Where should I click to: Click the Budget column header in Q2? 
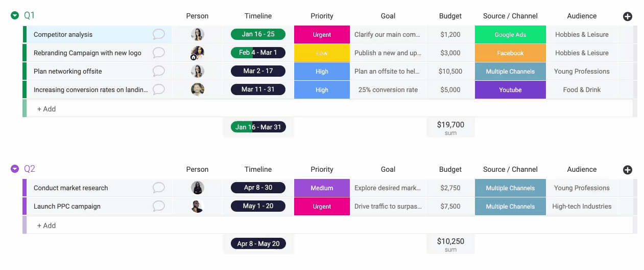pos(450,169)
